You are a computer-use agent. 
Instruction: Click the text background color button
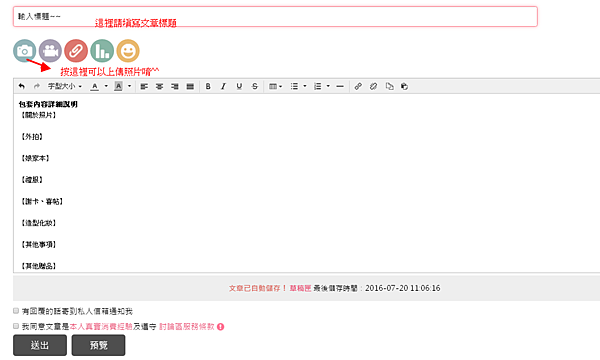[118, 86]
